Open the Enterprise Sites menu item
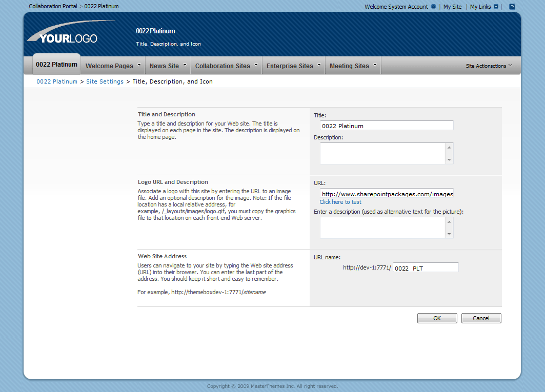The height and width of the screenshot is (392, 545). (290, 66)
